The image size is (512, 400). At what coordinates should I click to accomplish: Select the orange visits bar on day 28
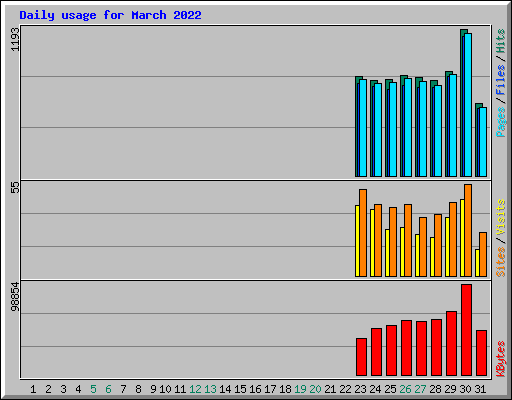pyautogui.click(x=438, y=246)
